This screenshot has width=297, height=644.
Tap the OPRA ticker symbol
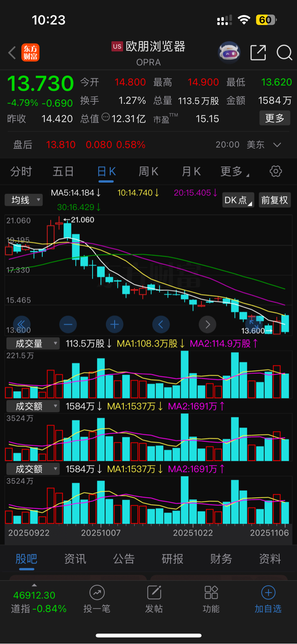(x=148, y=62)
